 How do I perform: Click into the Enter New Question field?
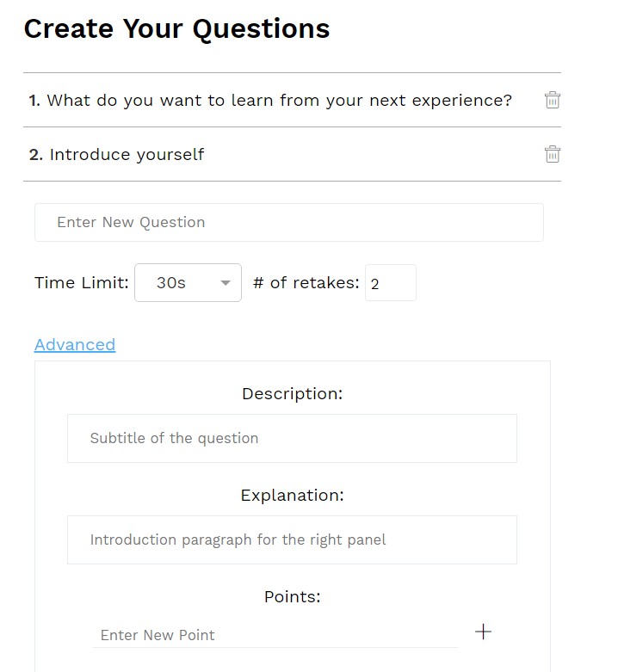(x=289, y=222)
